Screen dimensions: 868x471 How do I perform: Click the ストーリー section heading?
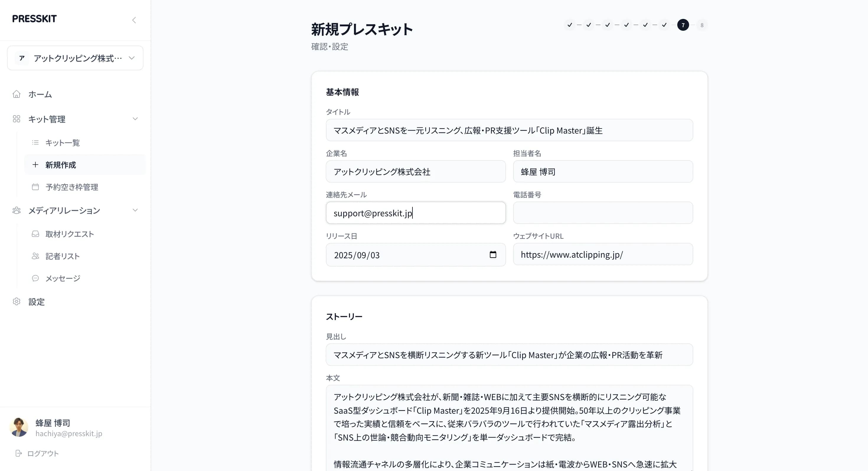(344, 316)
